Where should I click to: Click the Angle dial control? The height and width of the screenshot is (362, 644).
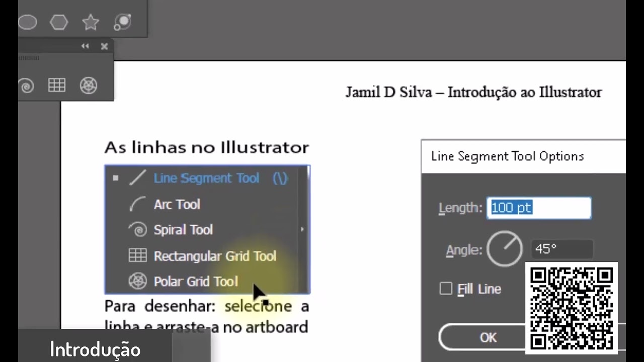pos(505,249)
